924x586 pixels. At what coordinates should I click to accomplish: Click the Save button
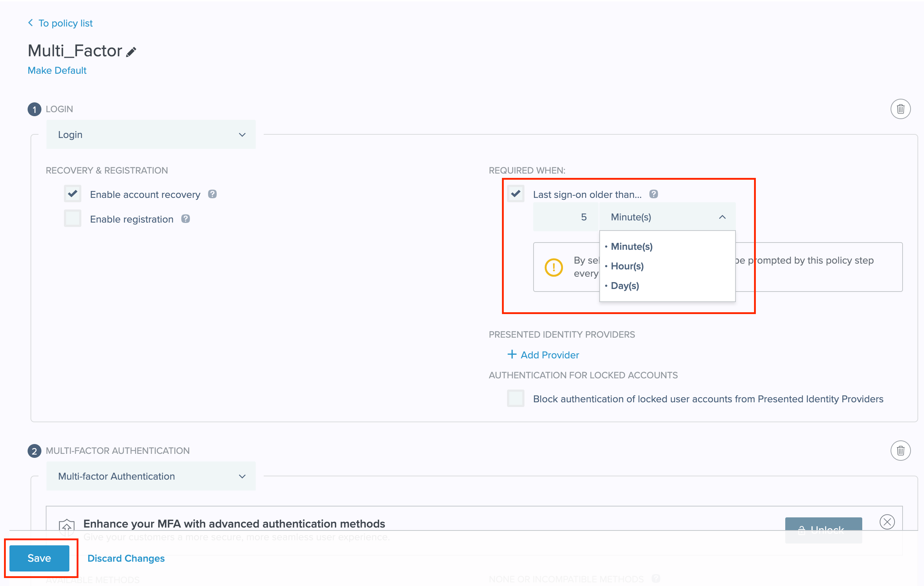(x=38, y=558)
